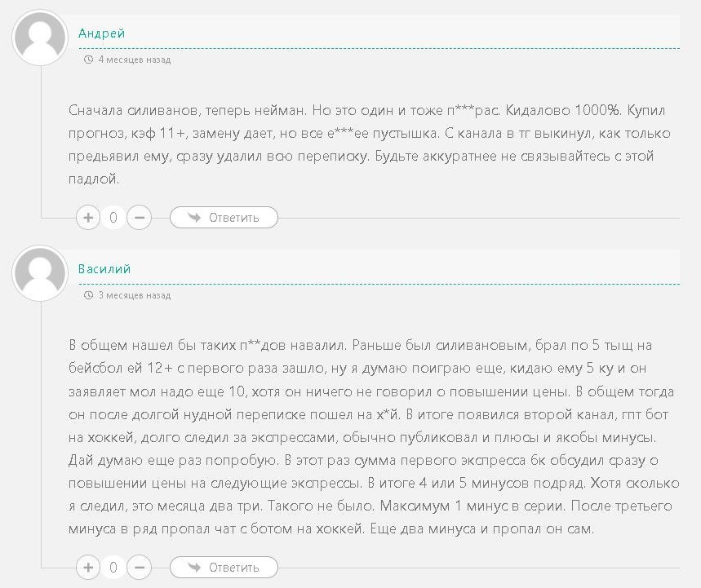Click the arrow icon in Андрей's reply button
Screen dimensions: 701x588
click(194, 218)
